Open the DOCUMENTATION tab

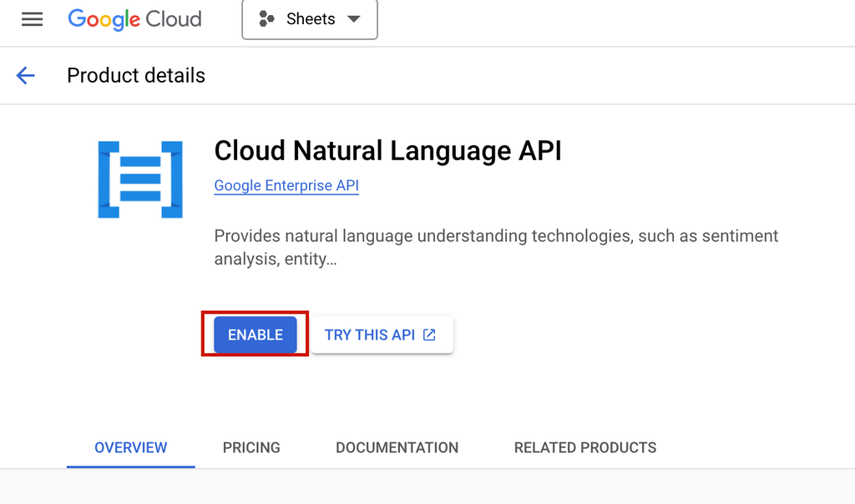click(397, 447)
